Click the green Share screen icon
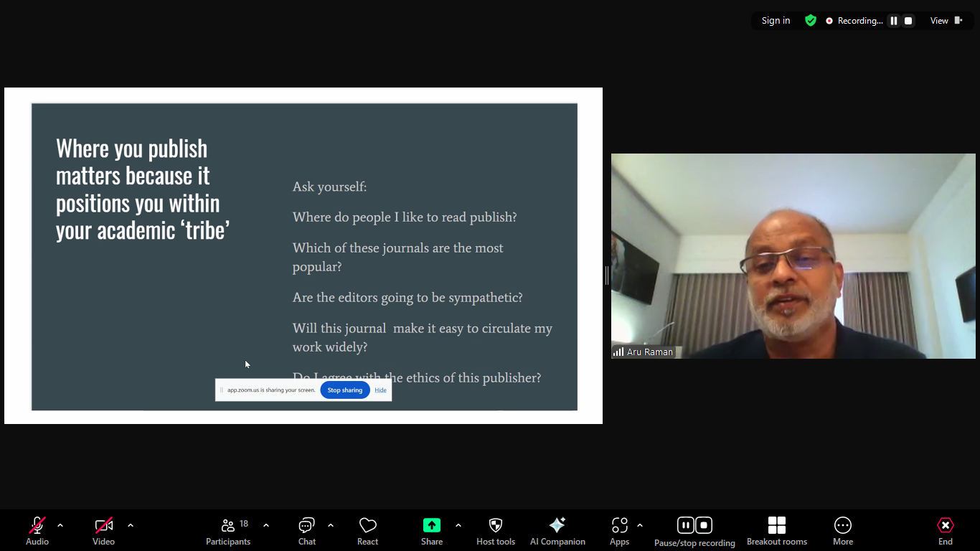Viewport: 980px width, 551px height. (431, 525)
